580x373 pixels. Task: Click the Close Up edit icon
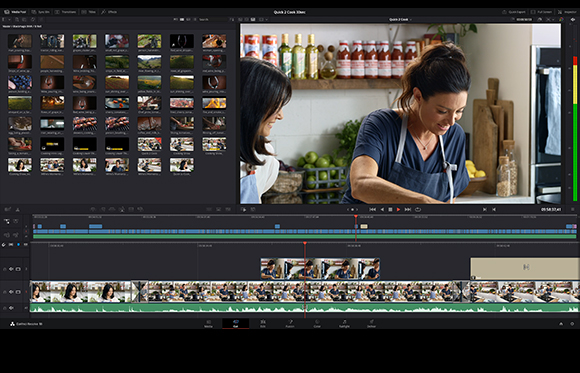(x=122, y=209)
